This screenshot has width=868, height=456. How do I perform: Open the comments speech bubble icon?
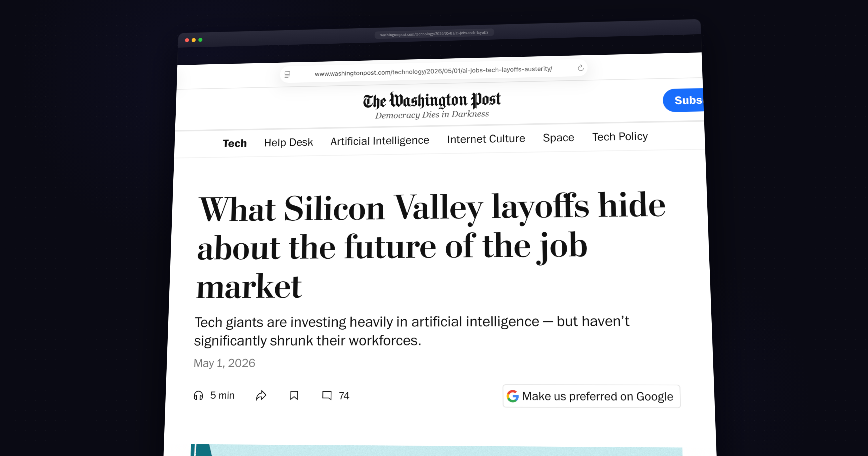(x=327, y=395)
